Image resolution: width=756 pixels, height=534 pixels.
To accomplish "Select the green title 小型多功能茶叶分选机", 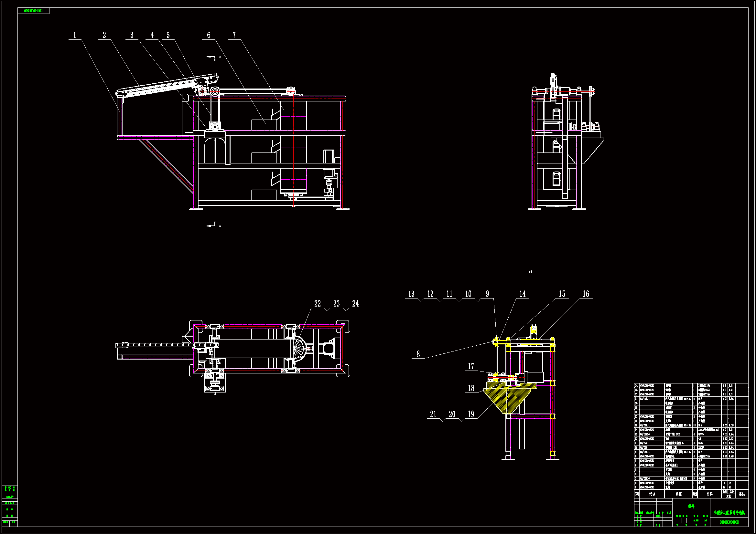I will click(729, 513).
